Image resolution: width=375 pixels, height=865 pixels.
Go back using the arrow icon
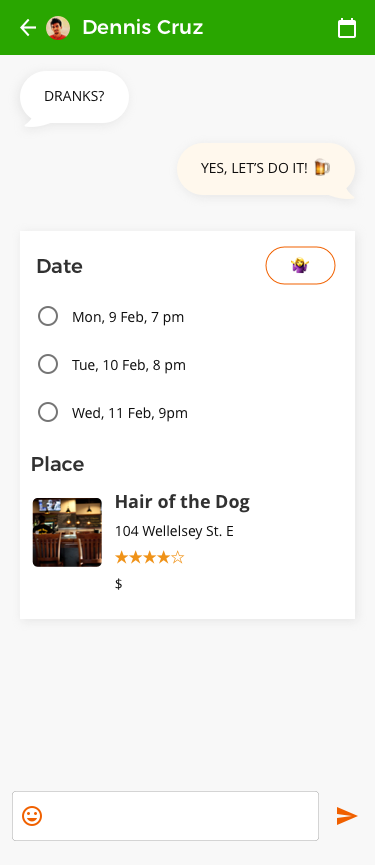click(28, 28)
